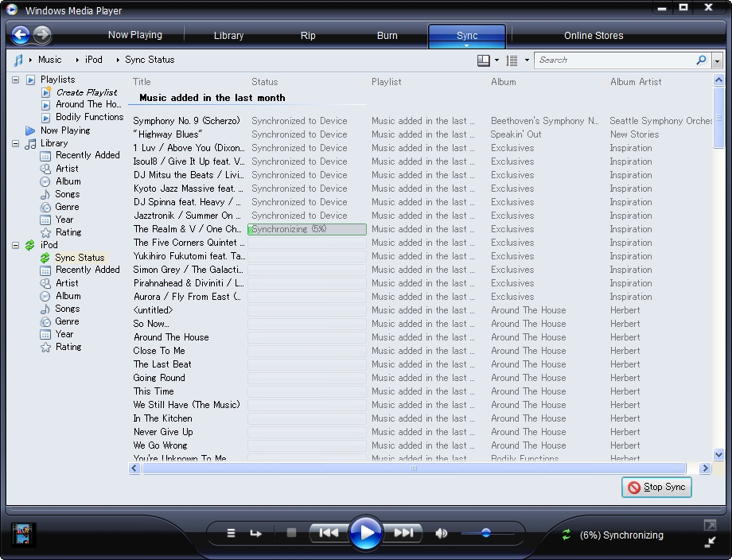
Task: Click the Library Genre icon
Action: [x=45, y=207]
